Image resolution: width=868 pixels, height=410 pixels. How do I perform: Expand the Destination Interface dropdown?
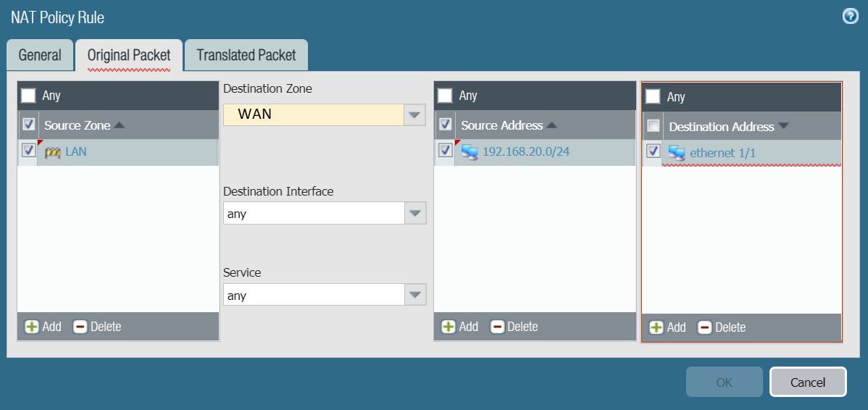tap(414, 214)
